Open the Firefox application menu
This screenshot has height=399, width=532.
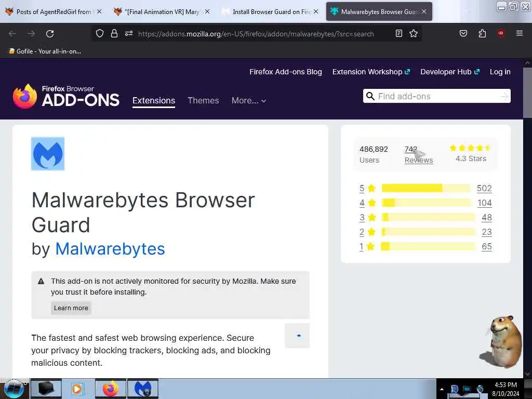(x=520, y=33)
